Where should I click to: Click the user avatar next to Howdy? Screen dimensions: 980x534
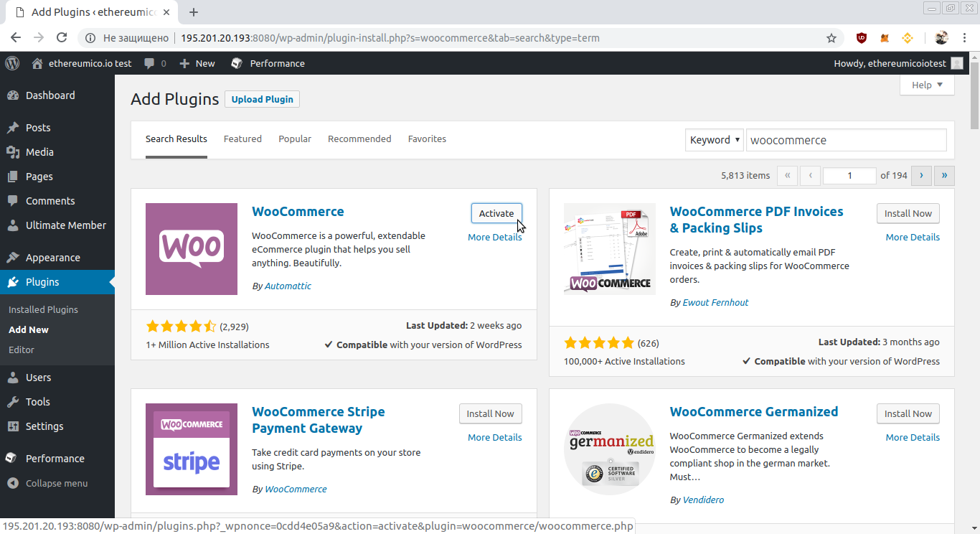point(957,63)
